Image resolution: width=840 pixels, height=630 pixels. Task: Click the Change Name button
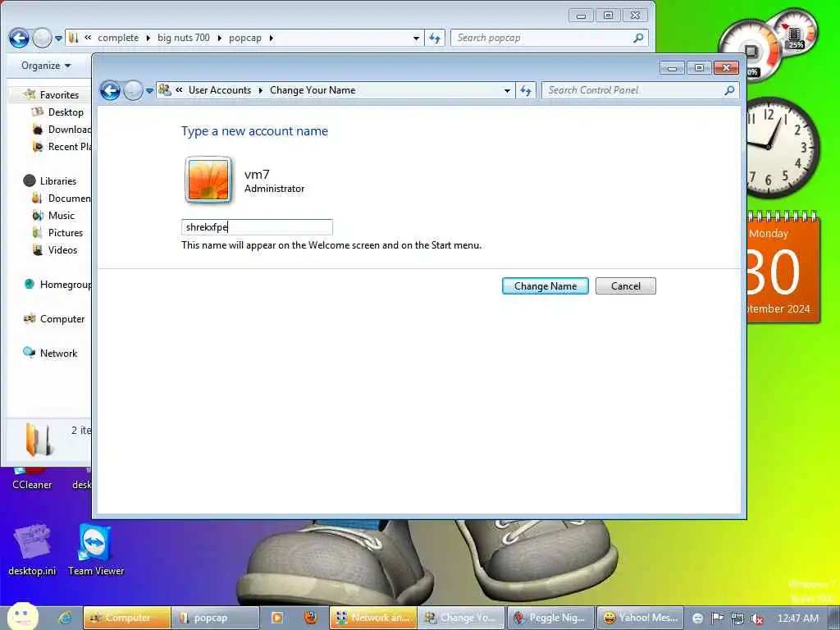pyautogui.click(x=545, y=286)
